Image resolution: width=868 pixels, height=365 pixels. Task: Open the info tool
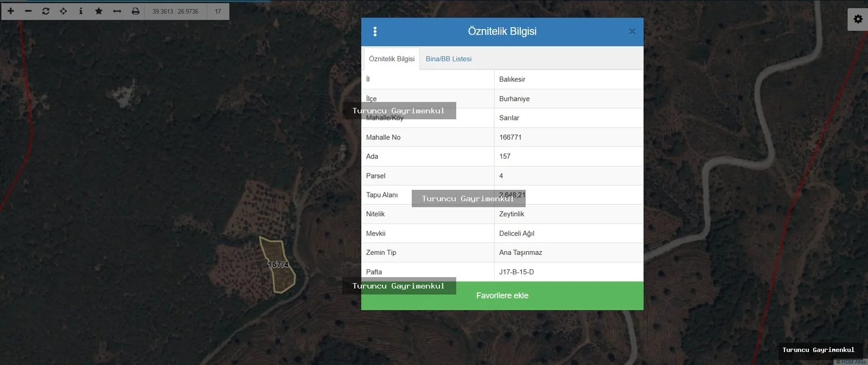[x=81, y=11]
